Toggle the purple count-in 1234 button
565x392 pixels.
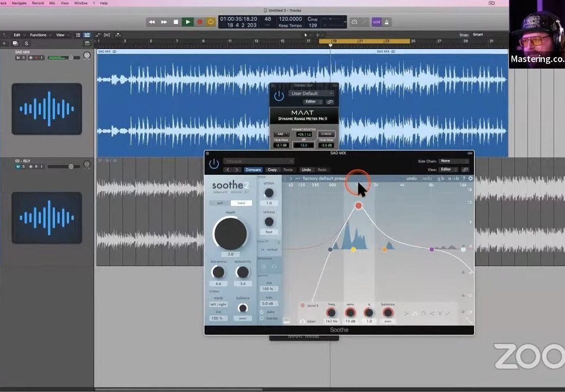(x=377, y=22)
